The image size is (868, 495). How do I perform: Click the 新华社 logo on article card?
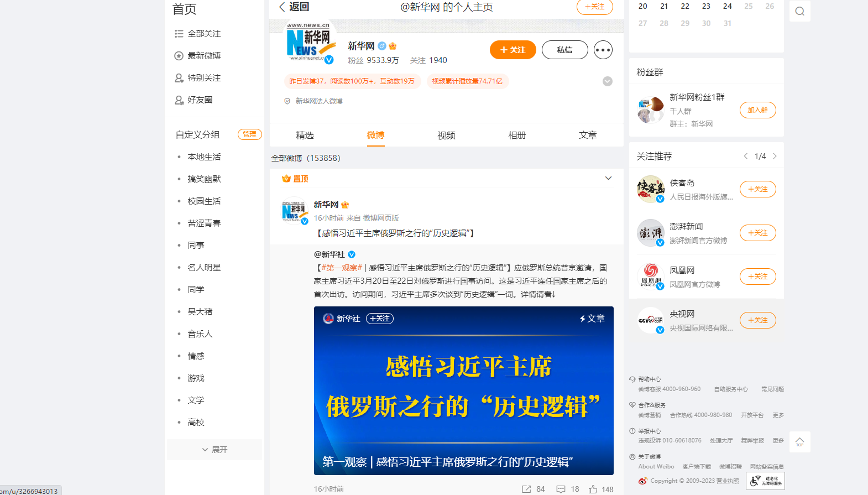pyautogui.click(x=328, y=319)
